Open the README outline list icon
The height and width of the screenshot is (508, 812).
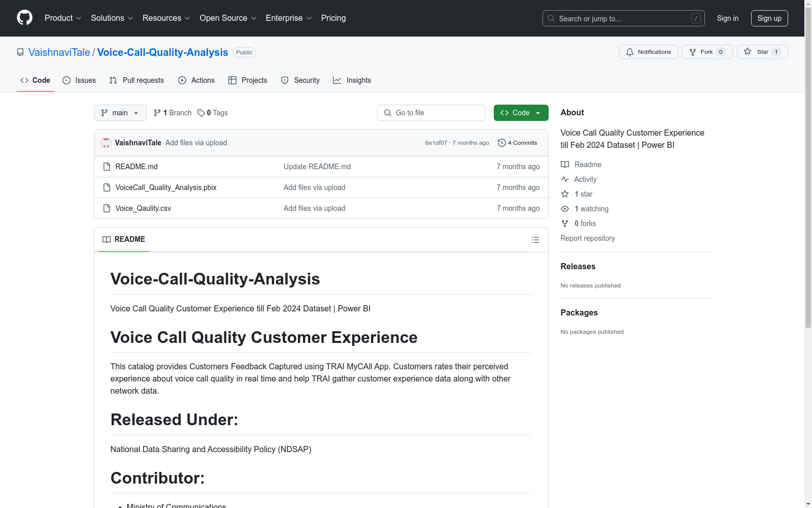(x=535, y=240)
